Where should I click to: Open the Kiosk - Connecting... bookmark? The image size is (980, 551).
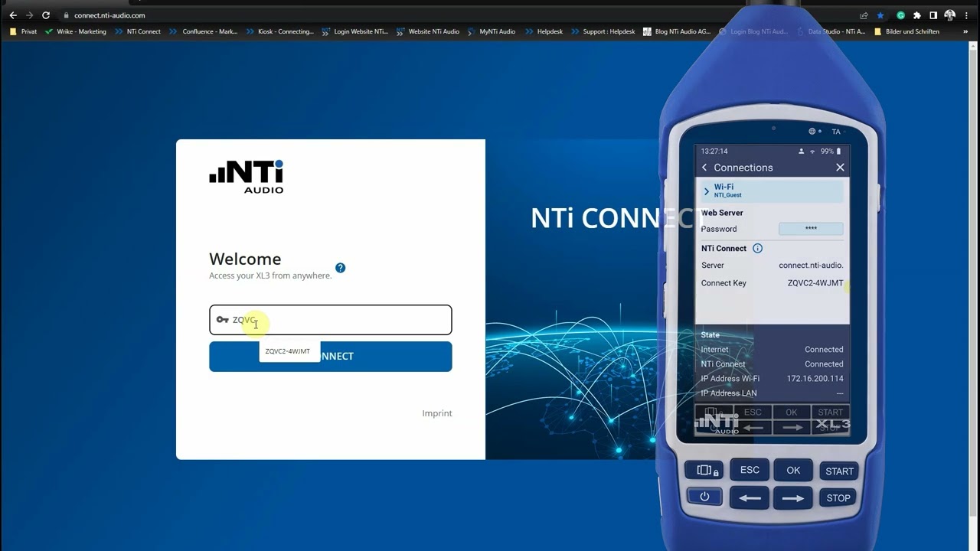(280, 31)
